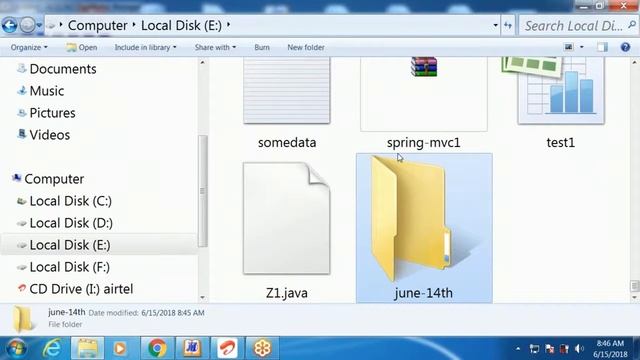Viewport: 640px width, 360px height.
Task: Click the file list scrollbar up arrow
Action: pos(634,62)
